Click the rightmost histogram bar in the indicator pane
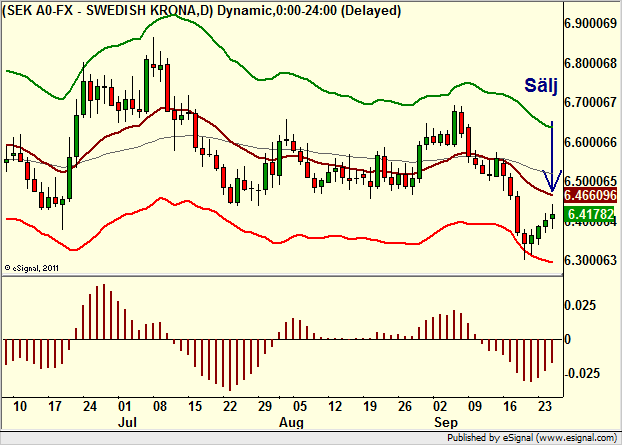 tap(552, 351)
